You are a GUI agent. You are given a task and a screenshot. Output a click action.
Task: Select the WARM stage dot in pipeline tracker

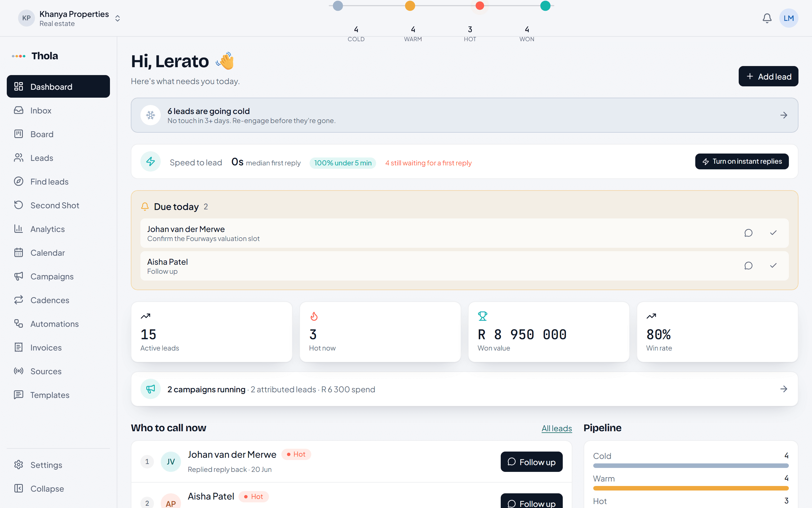coord(410,6)
